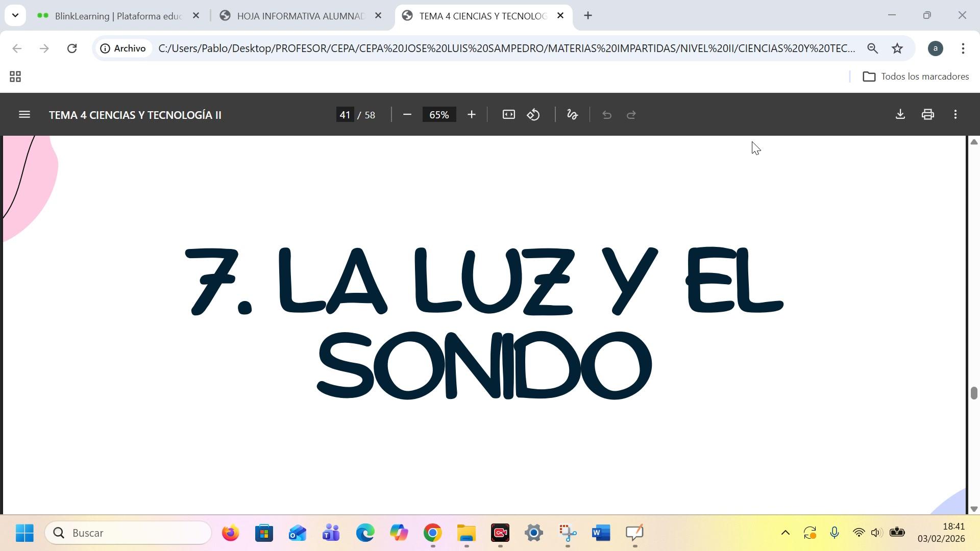Screen dimensions: 980x551
Task: Open Todos los marcadores folder
Action: coord(916,77)
